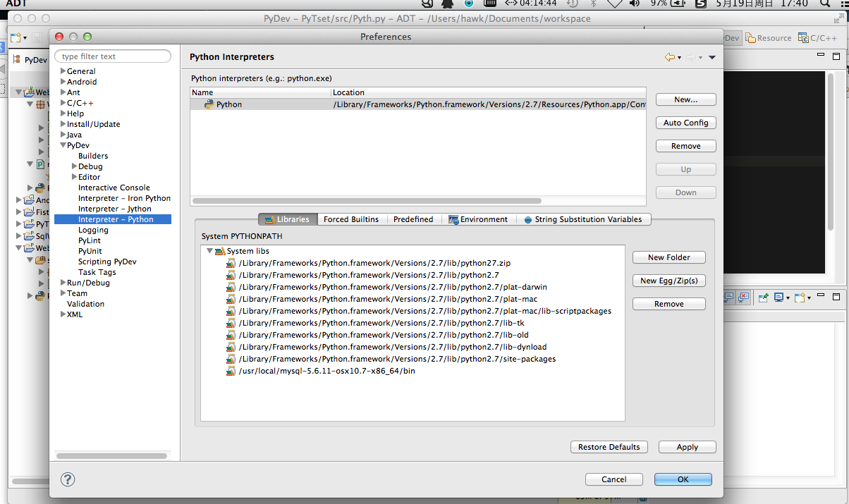The image size is (849, 504).
Task: Click Remove button beside System PYTHONPATH
Action: coord(668,304)
